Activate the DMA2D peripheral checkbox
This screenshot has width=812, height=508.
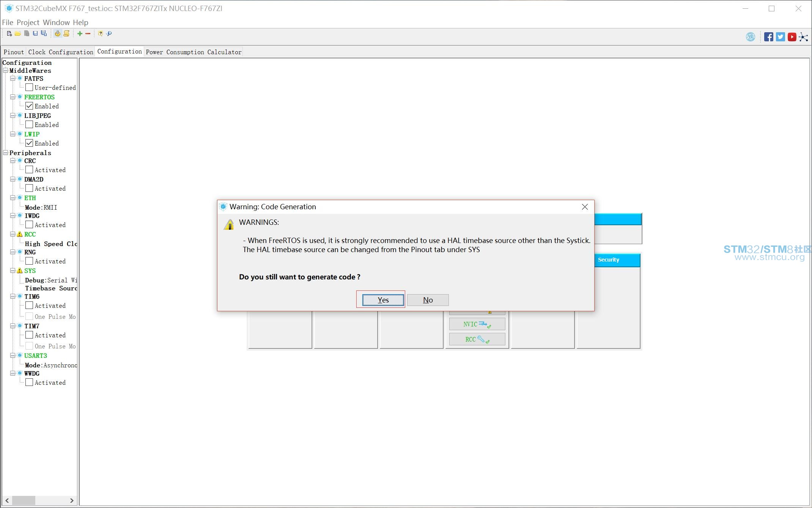29,188
